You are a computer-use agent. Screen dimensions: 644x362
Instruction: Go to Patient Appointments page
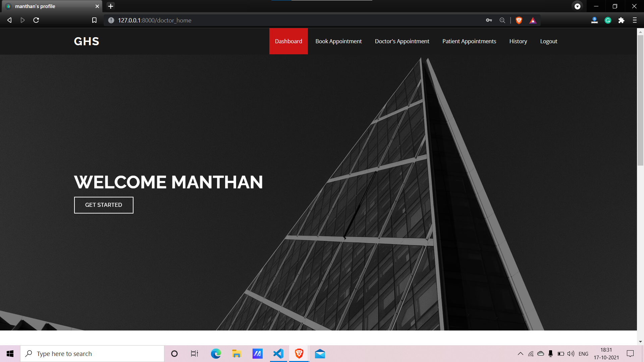469,41
